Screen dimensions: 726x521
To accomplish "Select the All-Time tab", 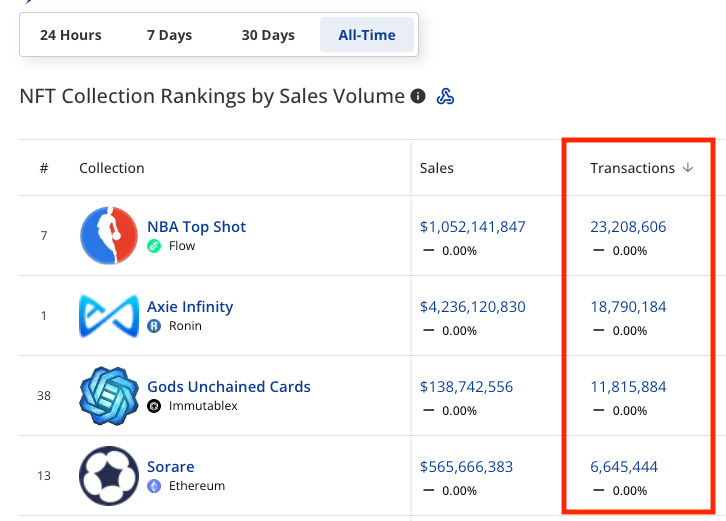I will tap(367, 35).
